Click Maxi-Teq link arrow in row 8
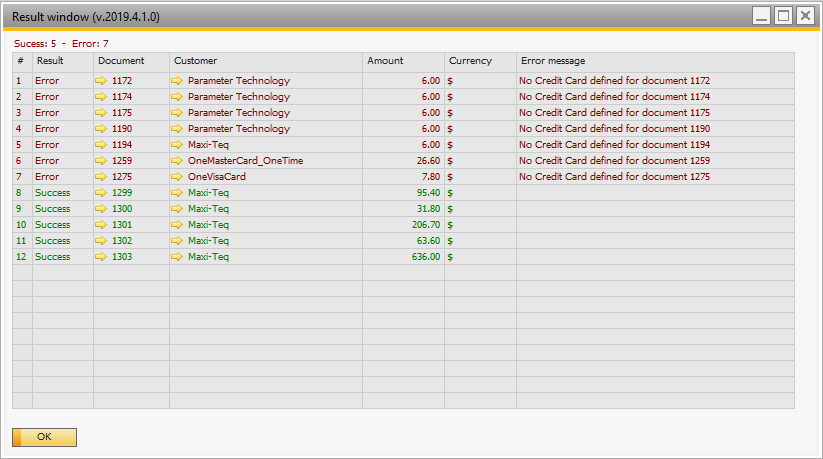The width and height of the screenshot is (823, 459). coord(177,193)
